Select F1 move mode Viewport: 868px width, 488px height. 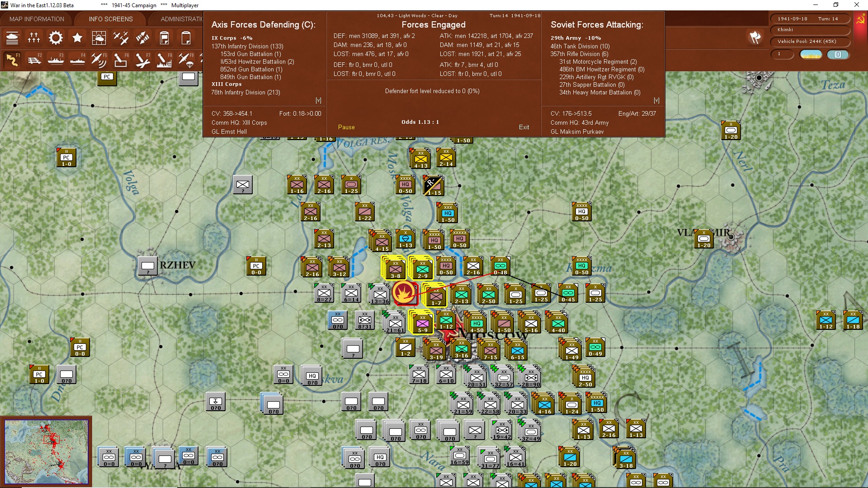12,60
